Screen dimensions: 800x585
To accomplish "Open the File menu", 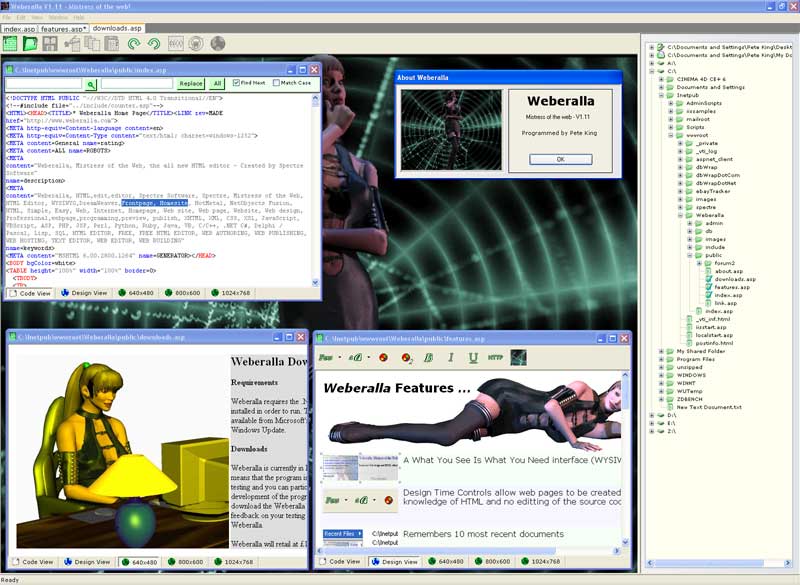I will tap(7, 18).
